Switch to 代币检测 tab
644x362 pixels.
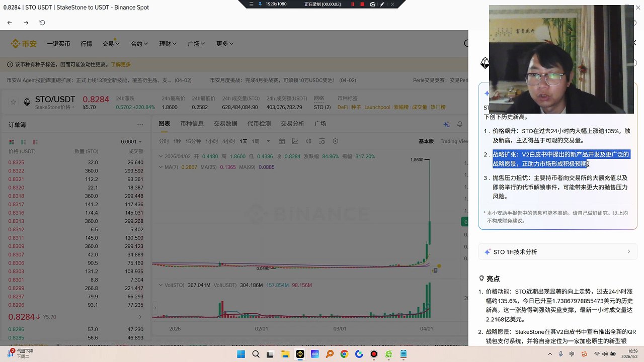[259, 124]
